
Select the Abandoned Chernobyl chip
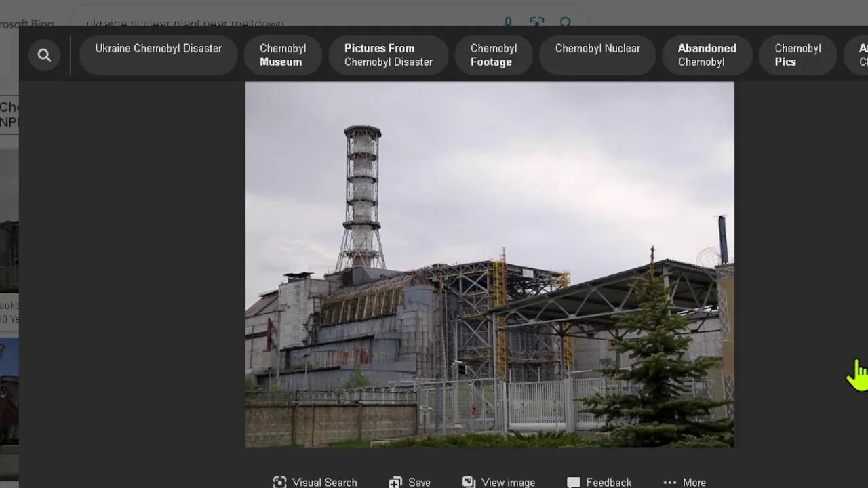click(707, 55)
